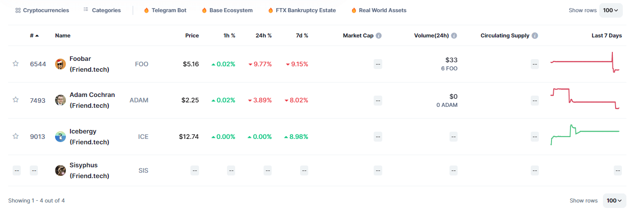Switch to Cryptocurrencies tab
This screenshot has width=644, height=216.
(x=42, y=10)
